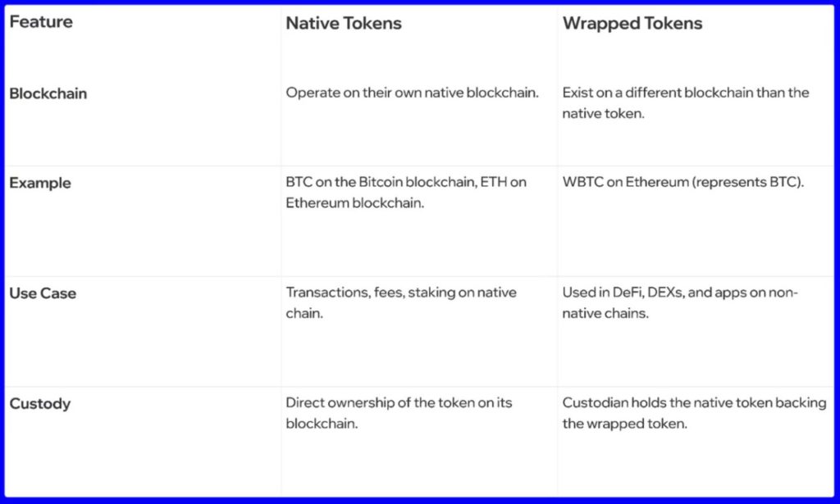Select the Custody row label
The height and width of the screenshot is (504, 840).
(x=40, y=403)
